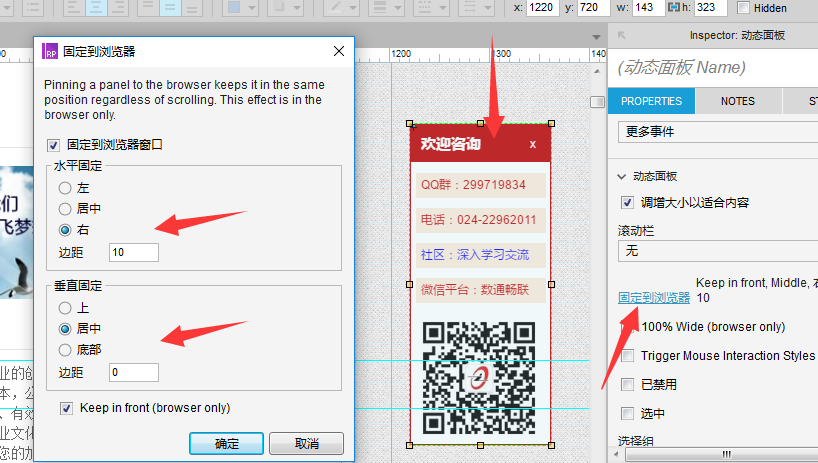Viewport: 818px width, 463px height.
Task: Click the 社区：深入学习交流 link row
Action: click(480, 255)
